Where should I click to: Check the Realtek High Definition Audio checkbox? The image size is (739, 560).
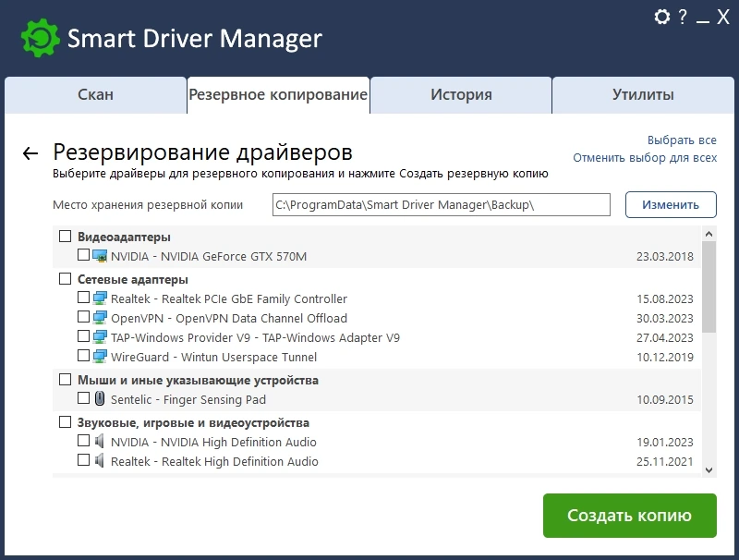tap(83, 460)
